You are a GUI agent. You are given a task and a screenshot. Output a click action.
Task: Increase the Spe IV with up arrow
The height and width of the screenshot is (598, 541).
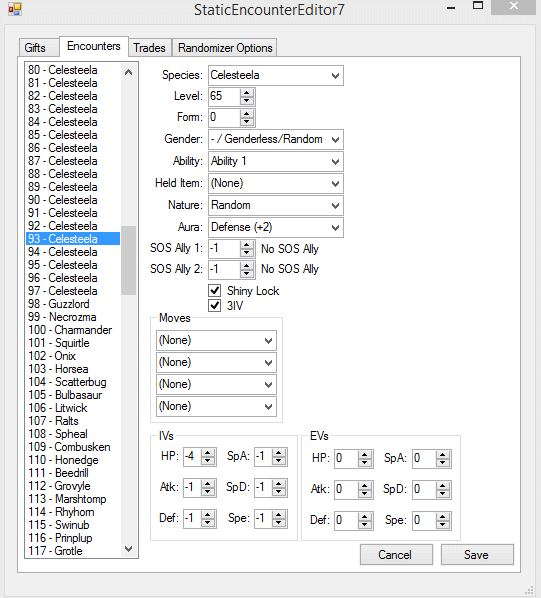(x=279, y=515)
